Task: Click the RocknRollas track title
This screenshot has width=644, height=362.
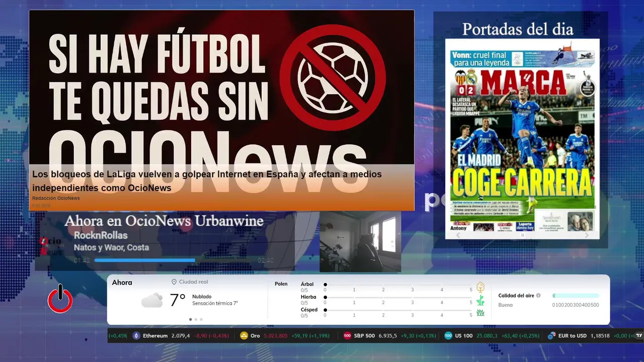Action: (x=101, y=235)
